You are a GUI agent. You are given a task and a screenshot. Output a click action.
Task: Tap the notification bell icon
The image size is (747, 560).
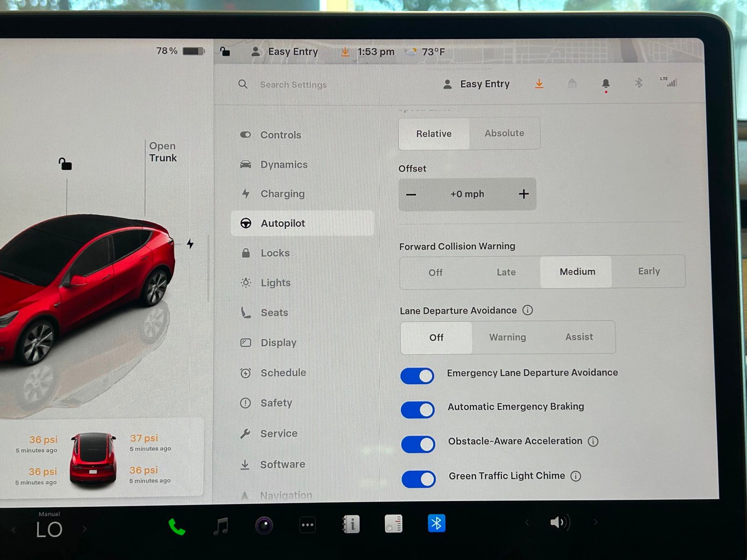[606, 84]
